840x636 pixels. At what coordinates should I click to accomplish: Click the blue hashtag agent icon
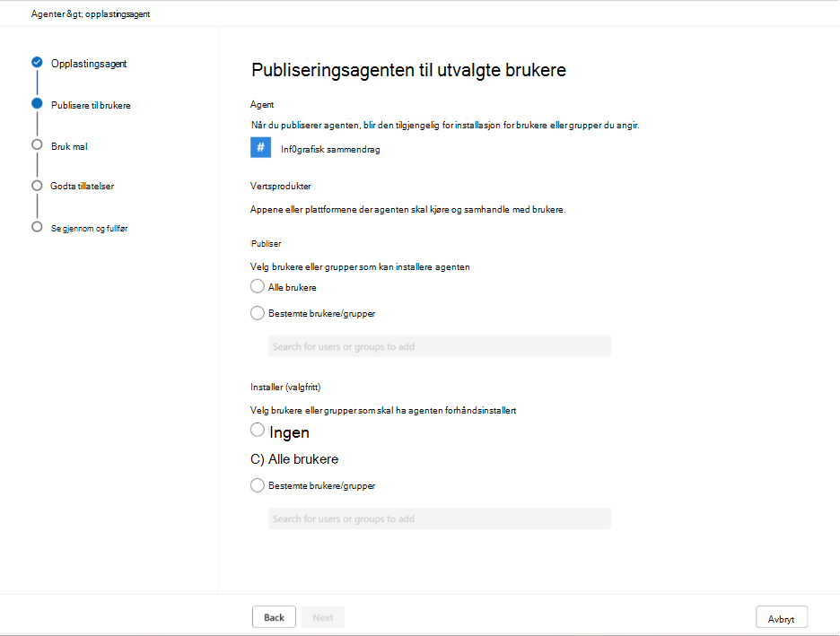coord(260,147)
